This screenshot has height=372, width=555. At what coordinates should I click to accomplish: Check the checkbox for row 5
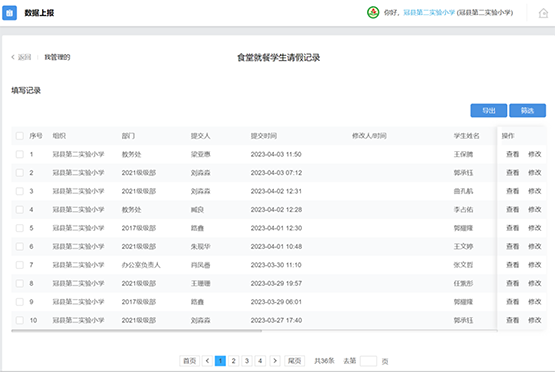point(20,228)
